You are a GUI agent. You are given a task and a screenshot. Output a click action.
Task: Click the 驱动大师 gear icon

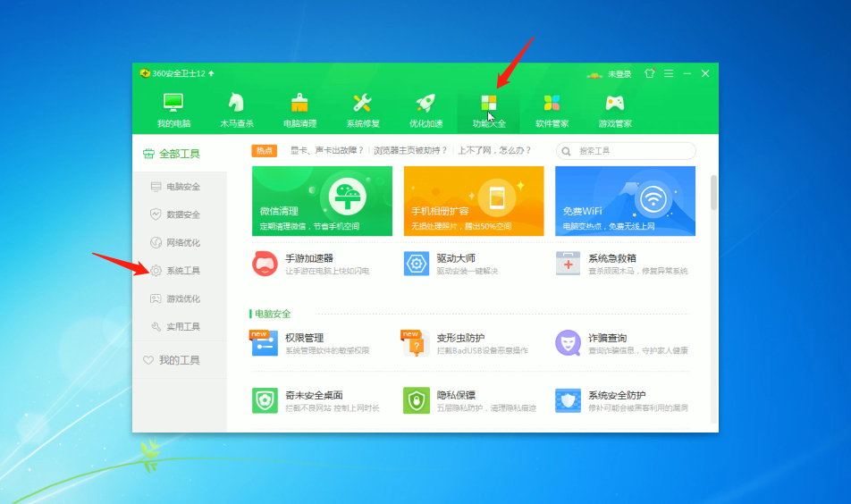pos(417,264)
